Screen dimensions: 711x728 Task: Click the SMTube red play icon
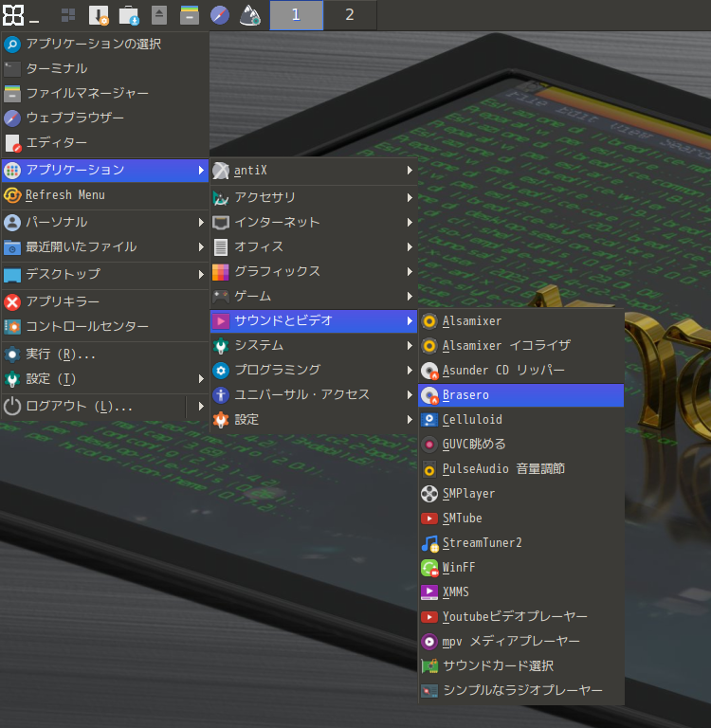[x=429, y=519]
